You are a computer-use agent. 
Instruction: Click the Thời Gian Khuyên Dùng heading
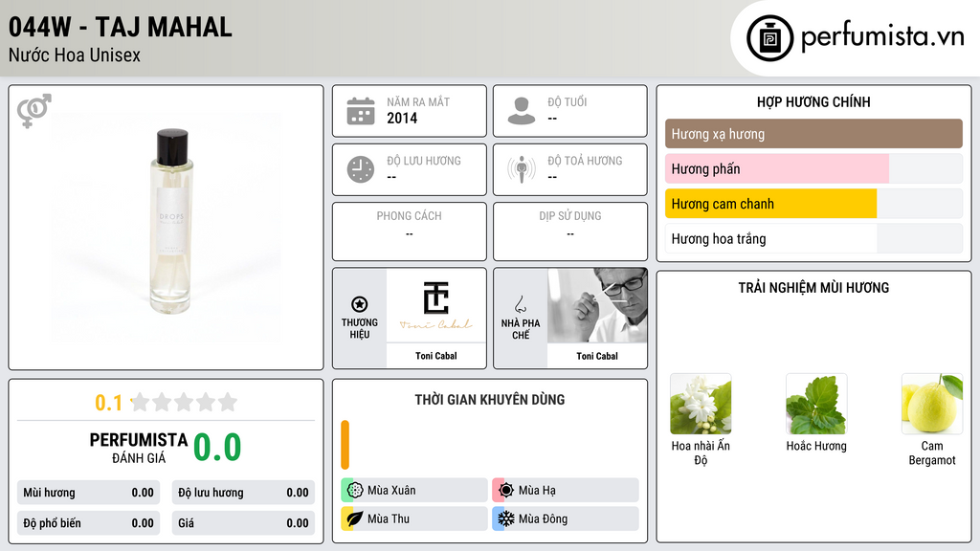coord(490,400)
